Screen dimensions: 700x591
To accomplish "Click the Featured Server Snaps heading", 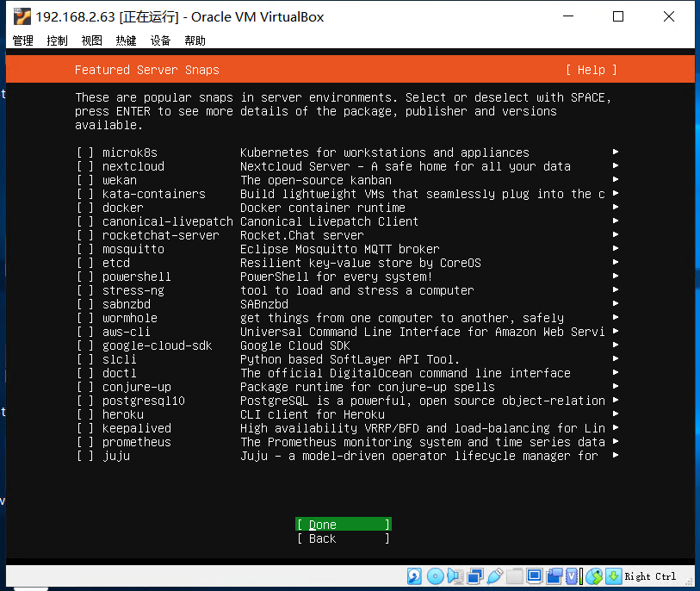I will point(147,70).
